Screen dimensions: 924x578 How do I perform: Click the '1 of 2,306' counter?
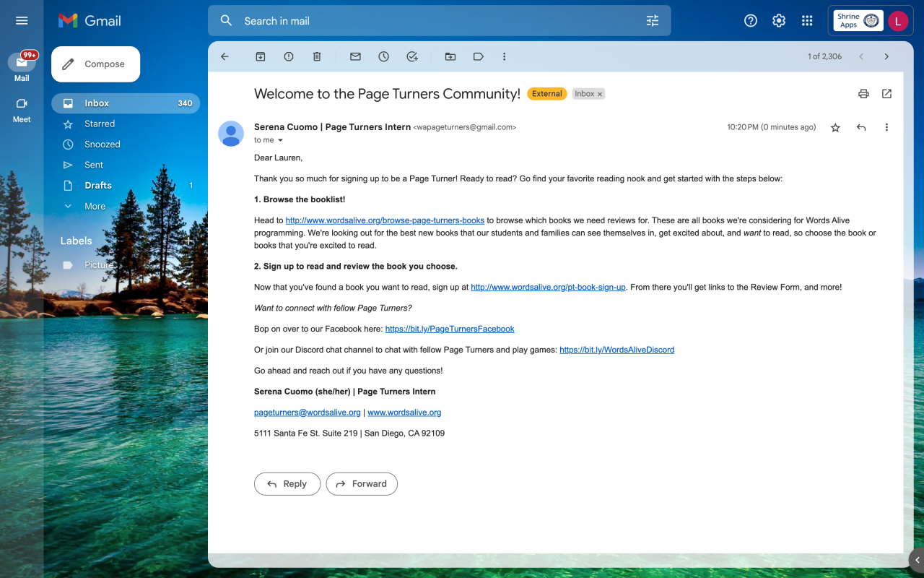pos(824,56)
